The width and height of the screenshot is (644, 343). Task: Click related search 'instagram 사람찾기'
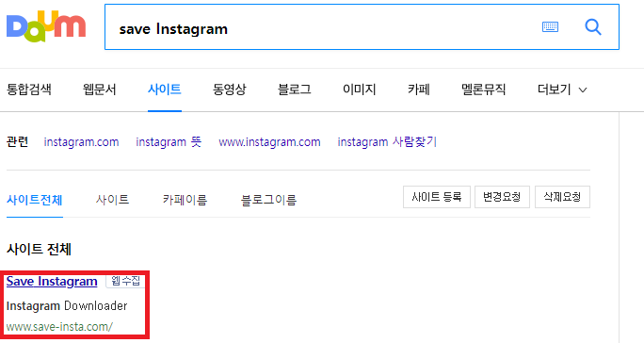coord(387,142)
